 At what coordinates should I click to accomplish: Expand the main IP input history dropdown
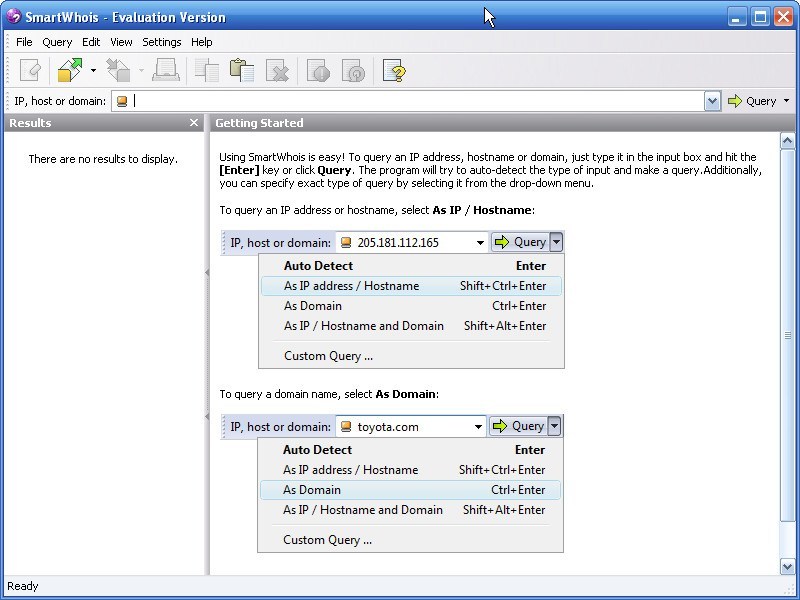712,100
